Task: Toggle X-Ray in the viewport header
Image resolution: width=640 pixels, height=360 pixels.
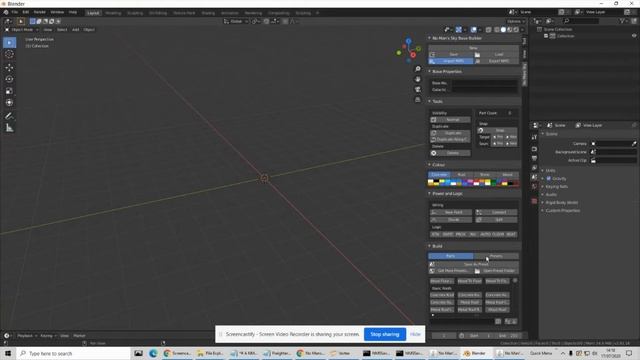Action: (489, 29)
